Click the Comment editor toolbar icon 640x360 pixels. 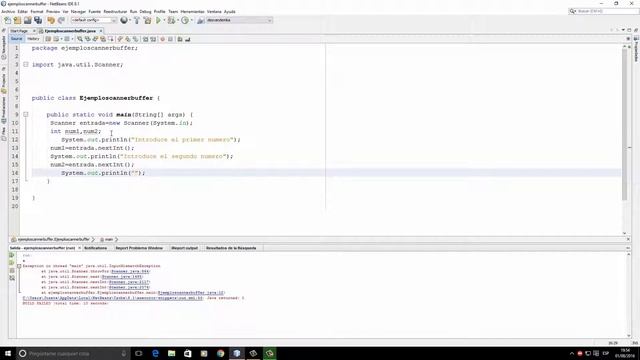180,39
